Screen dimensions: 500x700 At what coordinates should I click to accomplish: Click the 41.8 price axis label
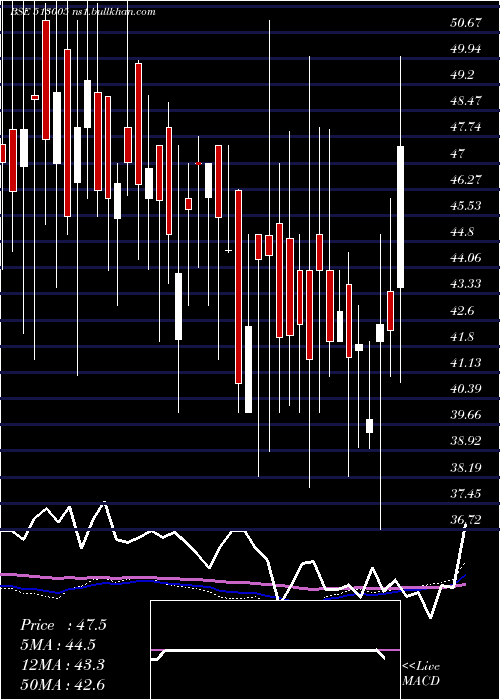[x=463, y=337]
